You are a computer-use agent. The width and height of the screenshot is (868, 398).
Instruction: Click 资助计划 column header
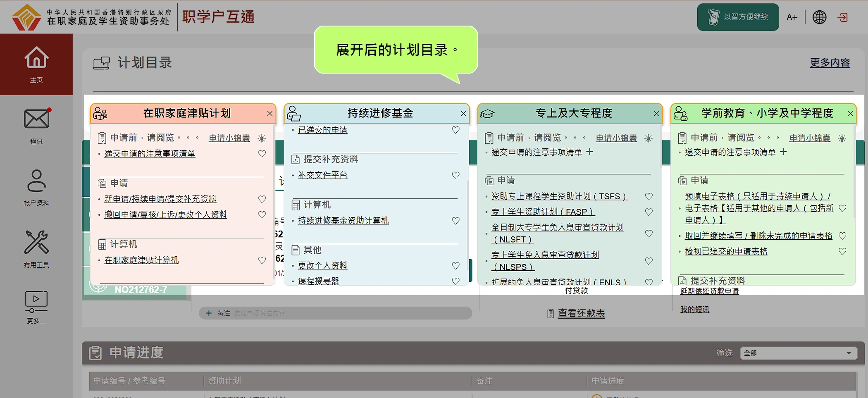[x=224, y=381]
